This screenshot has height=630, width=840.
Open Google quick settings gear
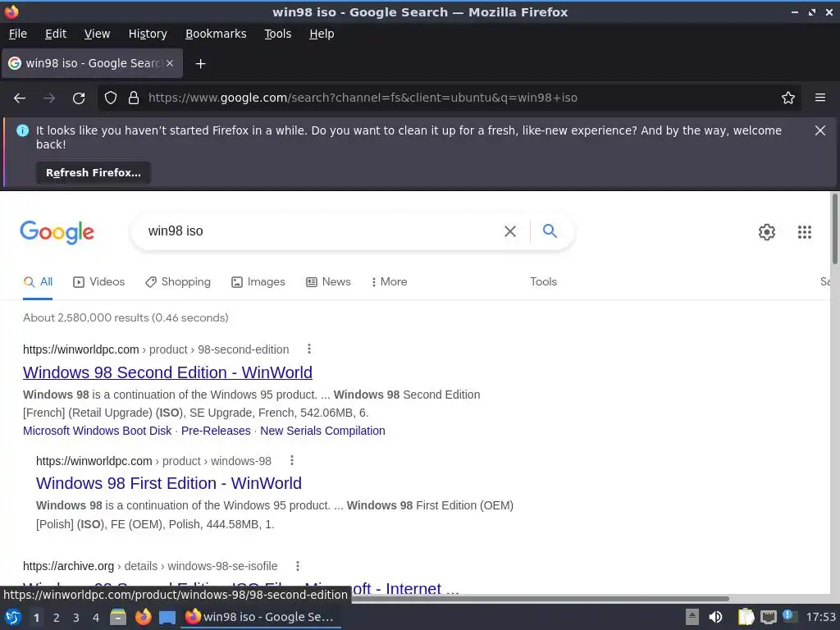click(x=767, y=232)
